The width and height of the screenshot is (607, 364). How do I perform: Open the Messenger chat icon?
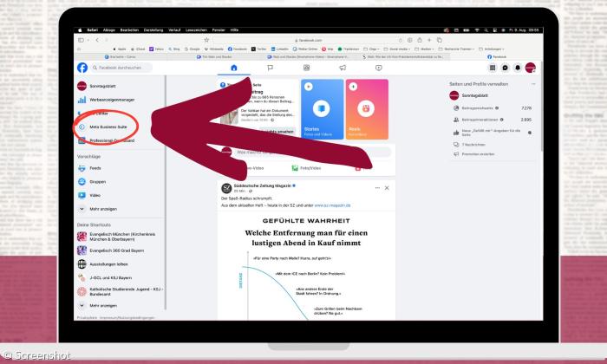(505, 68)
